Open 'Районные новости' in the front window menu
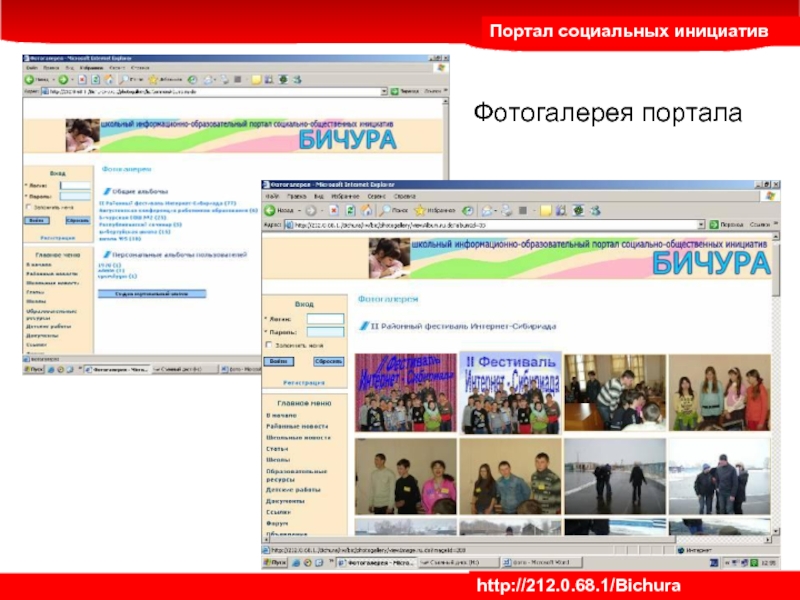800x600 pixels. [x=297, y=426]
